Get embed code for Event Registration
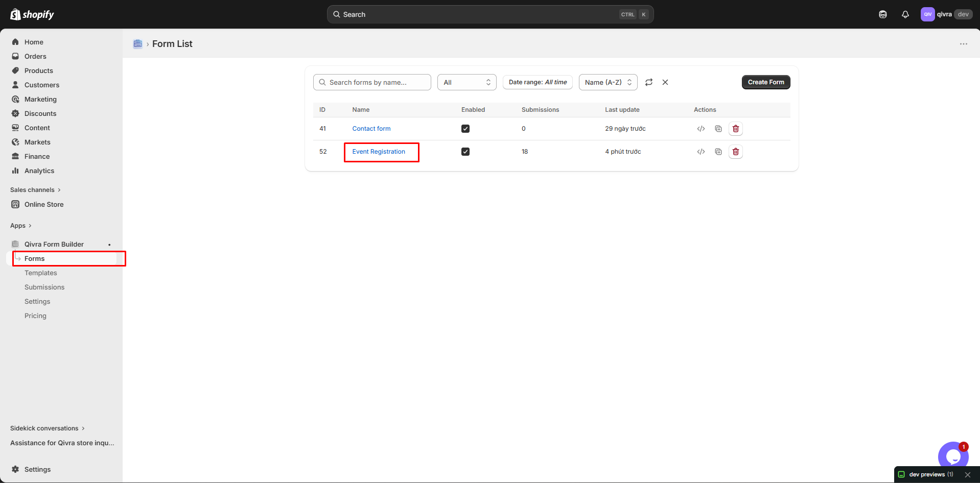Image resolution: width=980 pixels, height=483 pixels. pyautogui.click(x=701, y=152)
